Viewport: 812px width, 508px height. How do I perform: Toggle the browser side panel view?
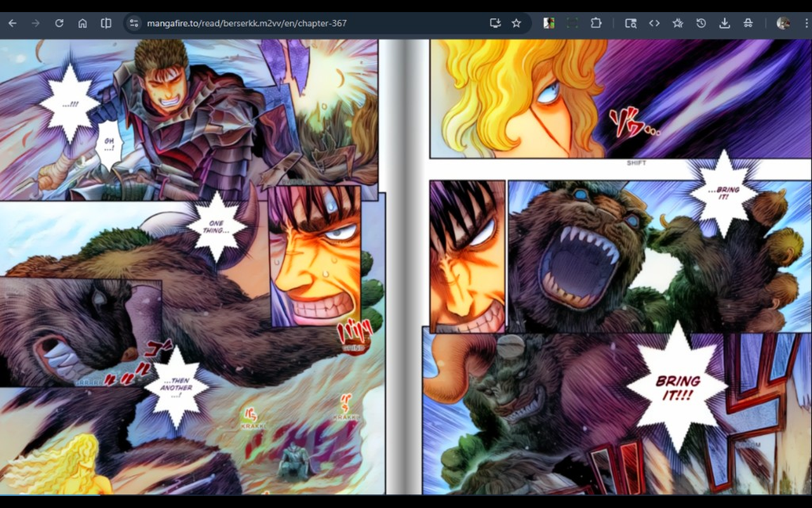click(x=106, y=23)
